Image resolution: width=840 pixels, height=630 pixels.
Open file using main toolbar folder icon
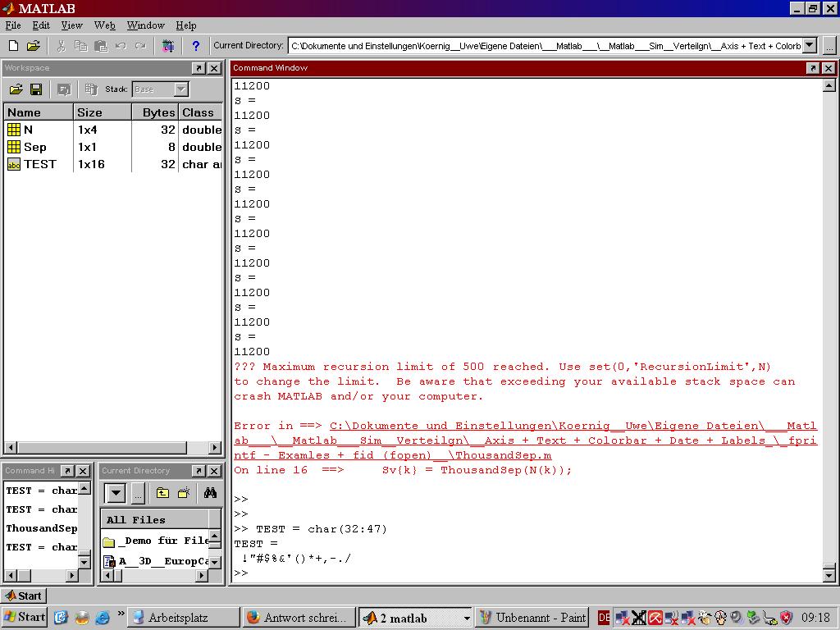pos(33,46)
